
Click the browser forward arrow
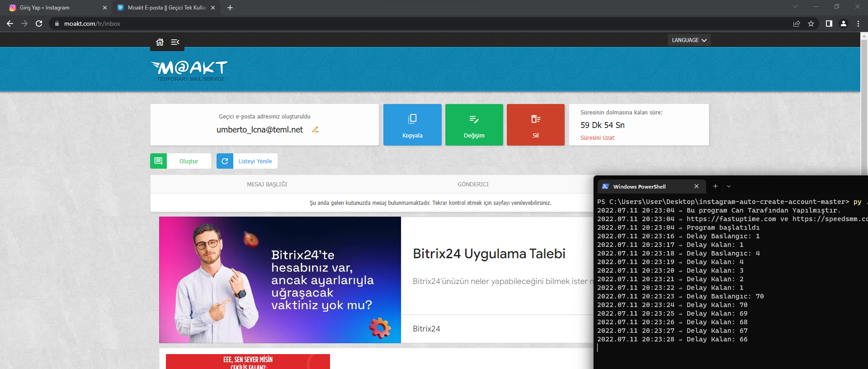24,24
